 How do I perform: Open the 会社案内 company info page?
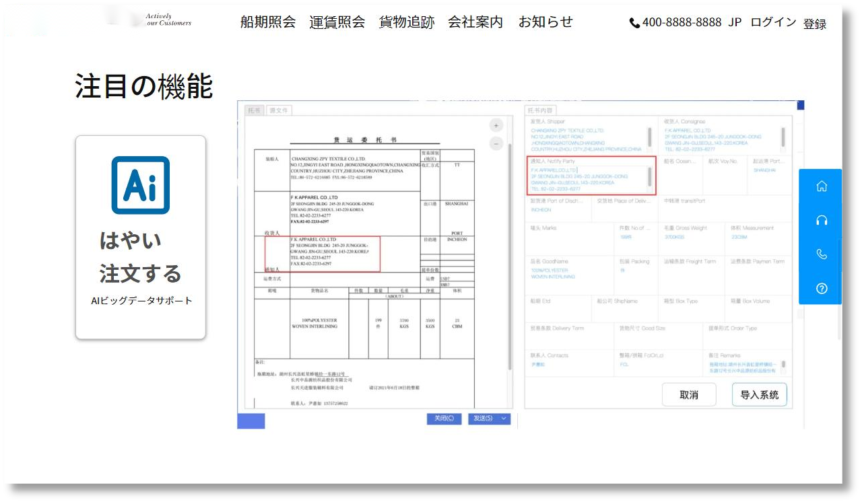point(475,22)
